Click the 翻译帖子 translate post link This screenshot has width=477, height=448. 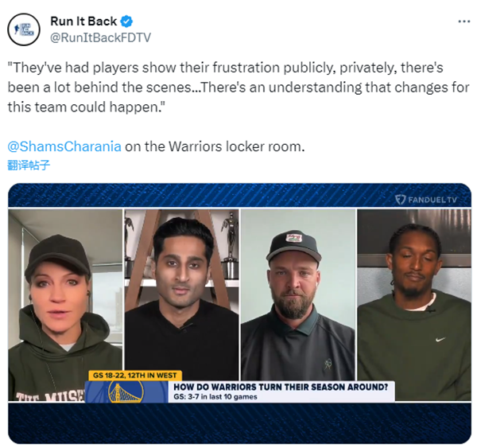click(29, 165)
